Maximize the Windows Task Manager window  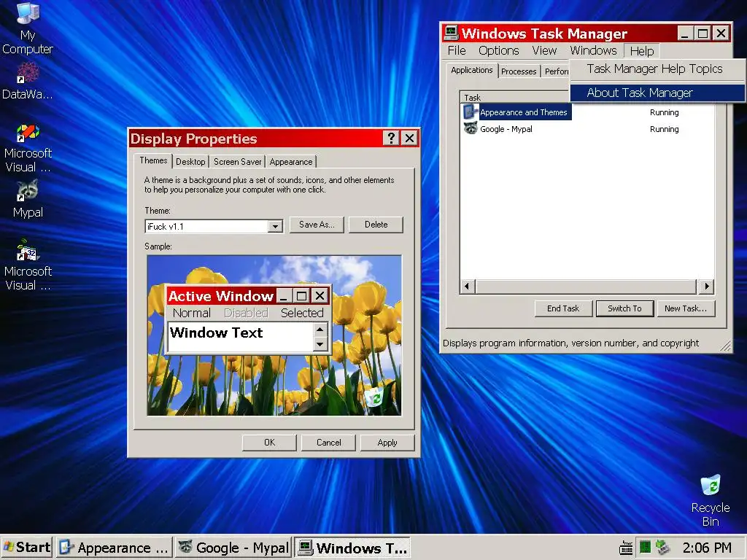pyautogui.click(x=703, y=34)
